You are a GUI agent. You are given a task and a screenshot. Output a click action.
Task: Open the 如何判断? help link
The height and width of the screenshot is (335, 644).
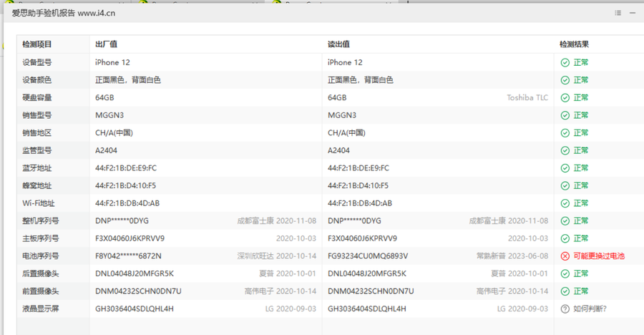(x=590, y=309)
